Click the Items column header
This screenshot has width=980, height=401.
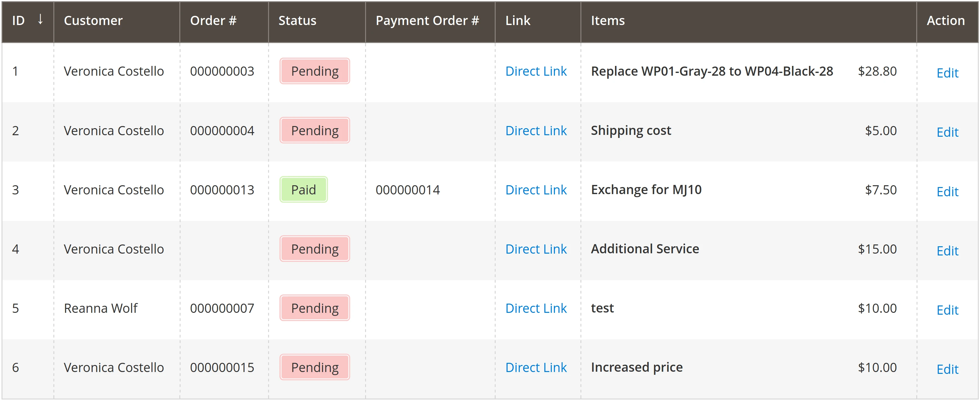click(x=608, y=21)
